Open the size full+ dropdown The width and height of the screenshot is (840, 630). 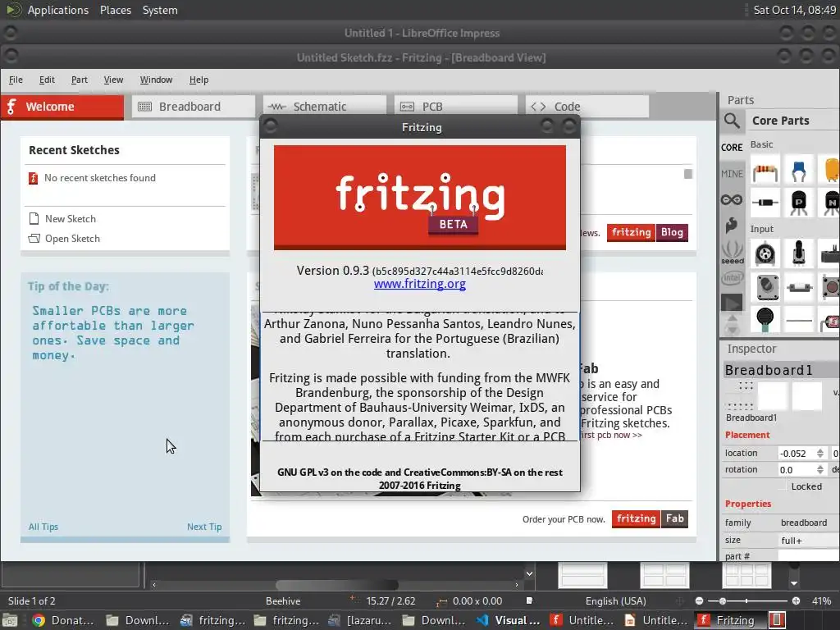coord(808,541)
